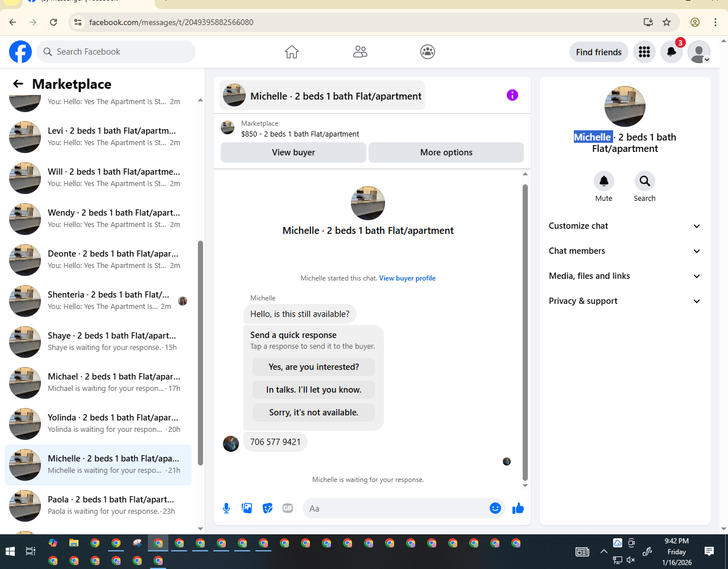728x569 pixels.
Task: Expand Media, files and links section
Action: click(x=624, y=276)
